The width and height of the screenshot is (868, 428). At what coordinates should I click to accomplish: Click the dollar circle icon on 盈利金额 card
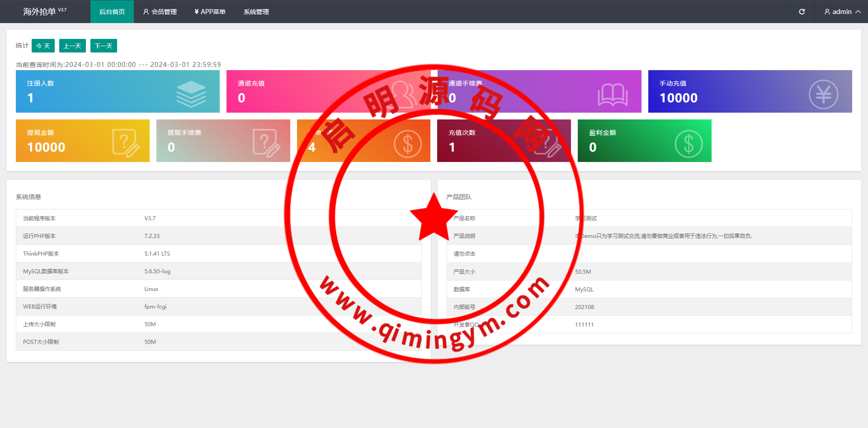pos(688,144)
